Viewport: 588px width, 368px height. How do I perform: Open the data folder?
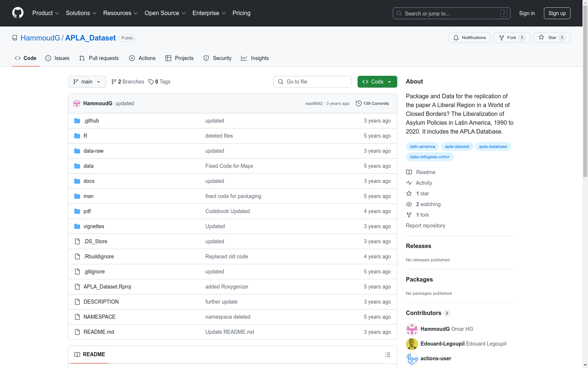[x=89, y=166]
